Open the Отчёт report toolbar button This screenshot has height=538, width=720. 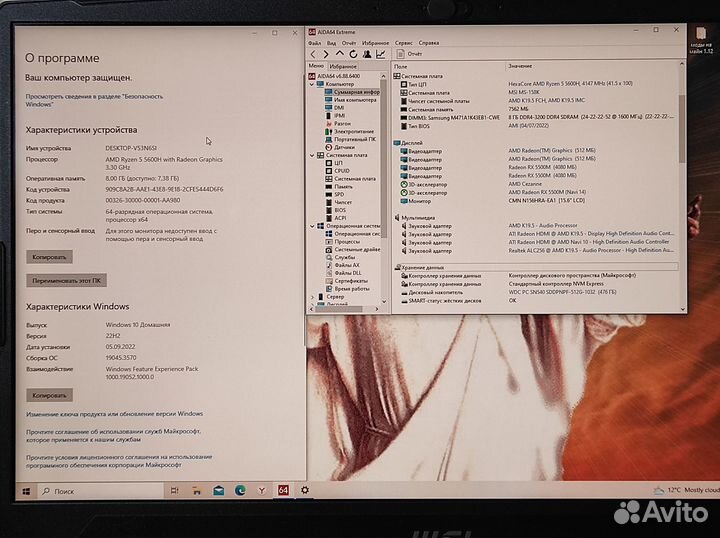pyautogui.click(x=407, y=54)
